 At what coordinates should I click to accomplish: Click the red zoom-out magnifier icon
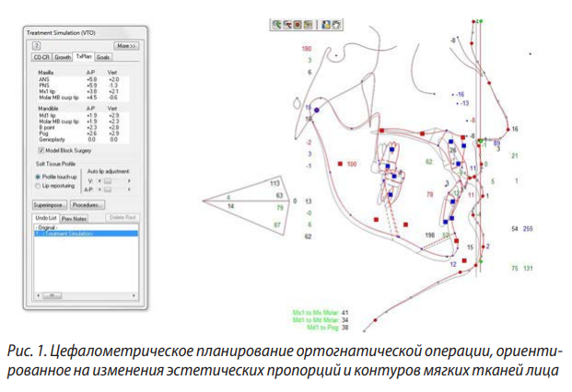click(x=287, y=25)
